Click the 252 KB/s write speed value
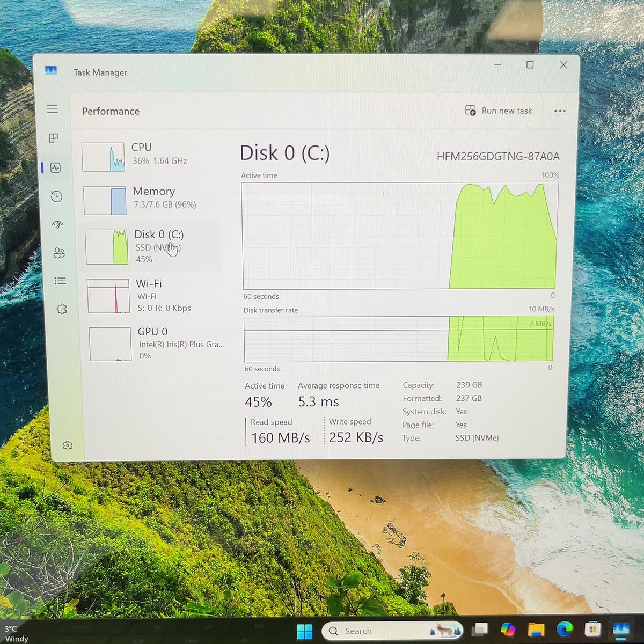Image resolution: width=644 pixels, height=644 pixels. (x=356, y=437)
